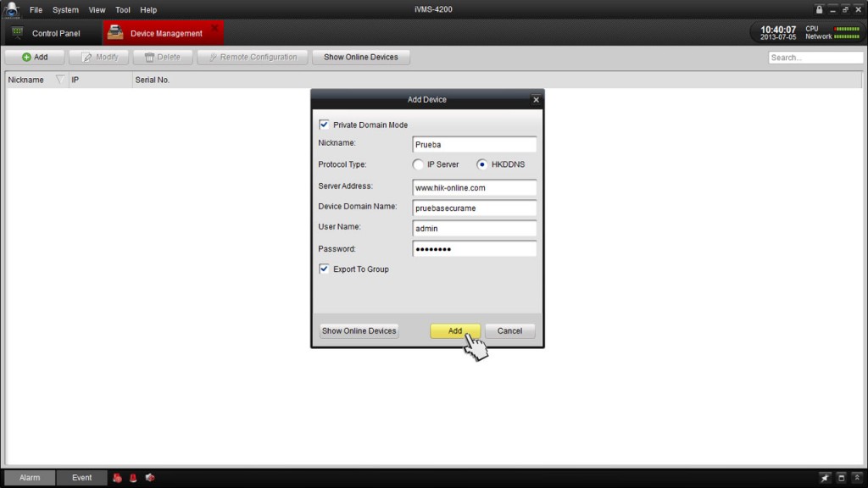Click the toolbar Add button with plus icon
This screenshot has width=868, height=488.
(x=35, y=57)
